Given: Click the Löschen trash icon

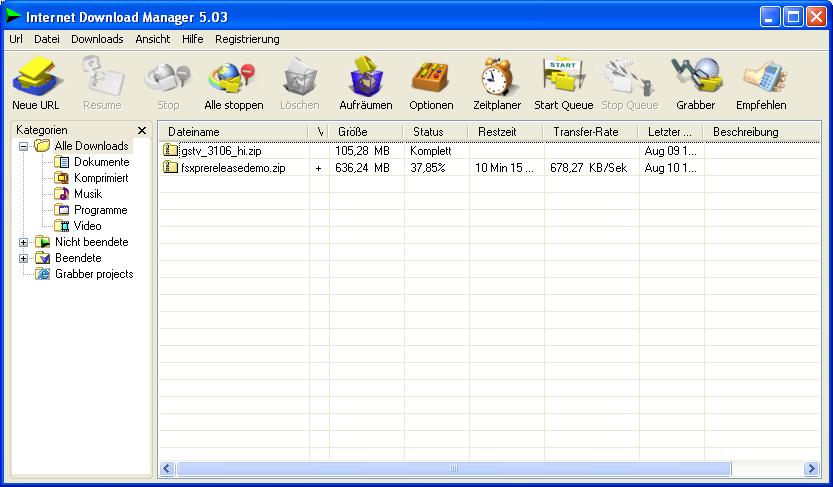Looking at the screenshot, I should click(x=300, y=79).
